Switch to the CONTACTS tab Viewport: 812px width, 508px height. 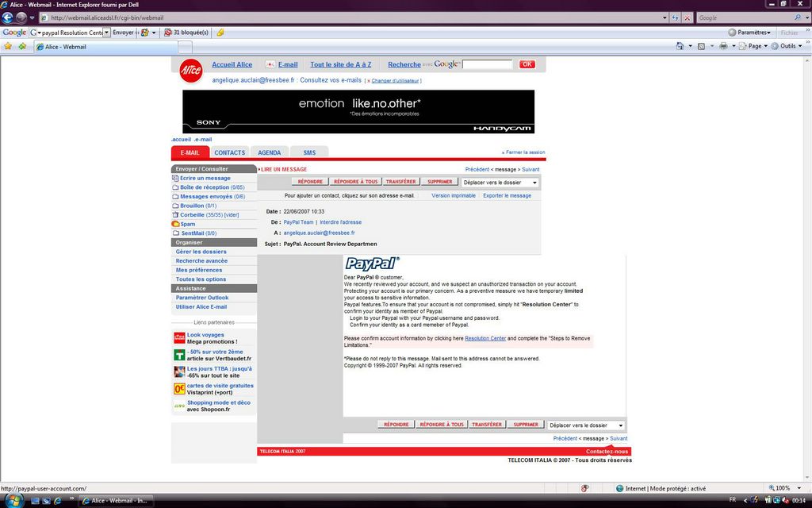coord(229,152)
